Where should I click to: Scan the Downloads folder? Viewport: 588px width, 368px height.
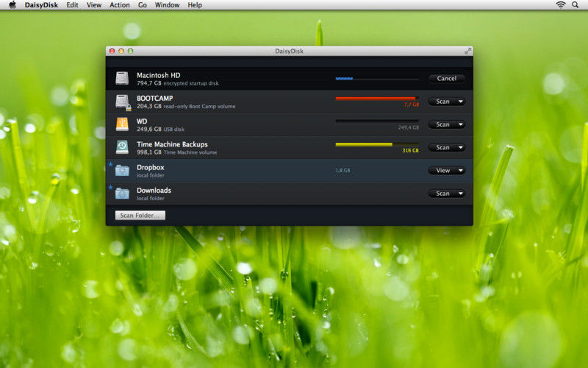pos(442,194)
